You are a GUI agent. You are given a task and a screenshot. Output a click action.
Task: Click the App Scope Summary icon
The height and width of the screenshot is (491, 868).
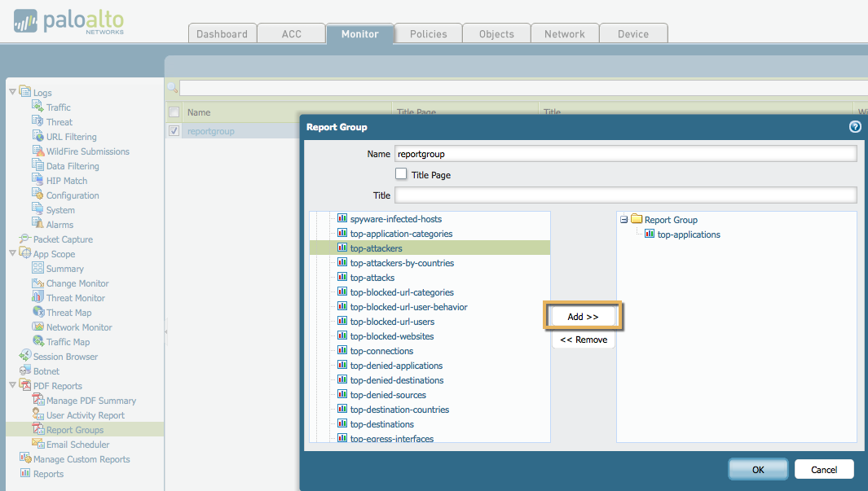point(37,268)
